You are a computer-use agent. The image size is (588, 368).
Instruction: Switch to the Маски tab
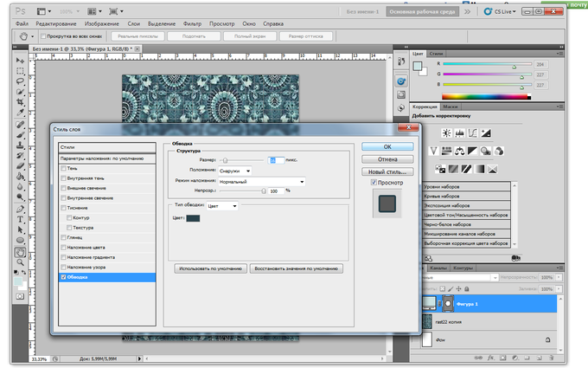(450, 107)
